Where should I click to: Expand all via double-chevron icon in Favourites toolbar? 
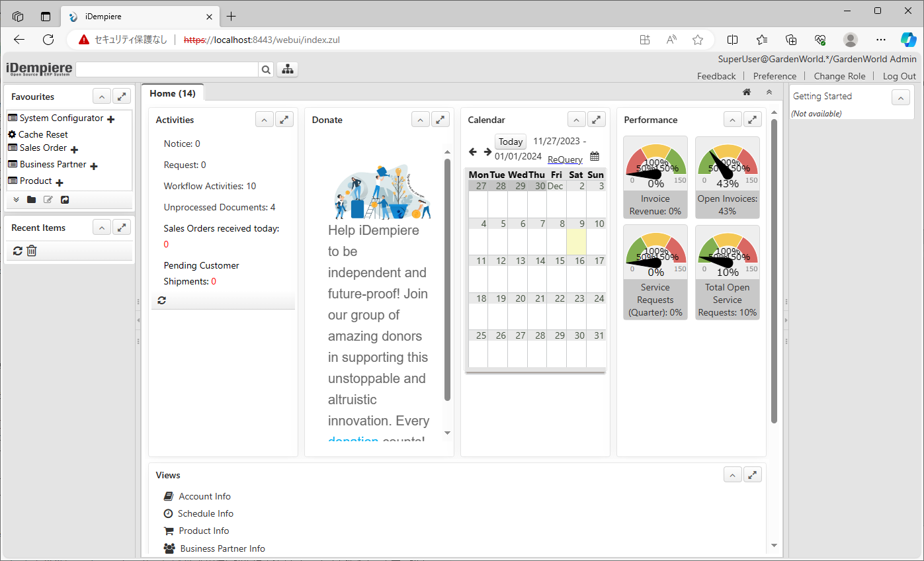pyautogui.click(x=17, y=200)
